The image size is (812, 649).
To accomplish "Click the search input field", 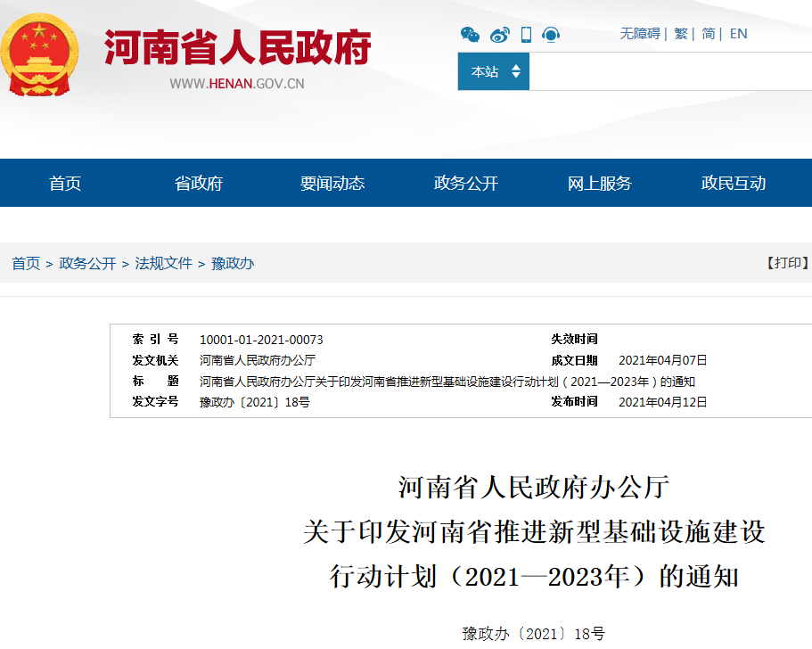I will coord(670,71).
